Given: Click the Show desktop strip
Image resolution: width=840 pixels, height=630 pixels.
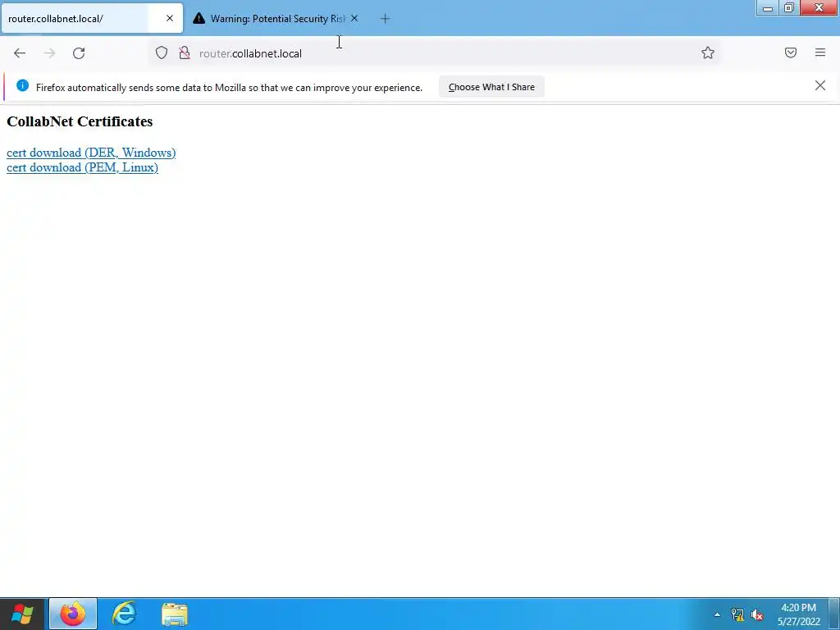Looking at the screenshot, I should point(834,614).
